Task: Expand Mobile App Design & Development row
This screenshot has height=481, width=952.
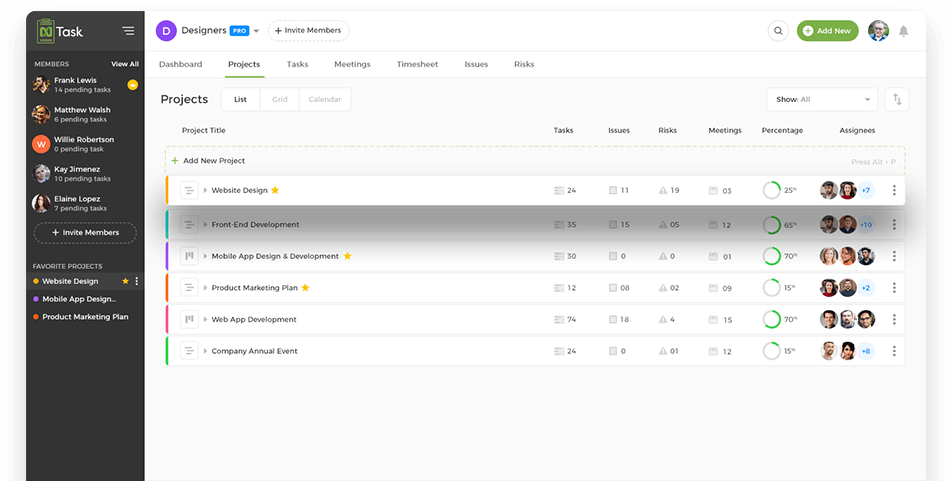Action: (x=205, y=256)
